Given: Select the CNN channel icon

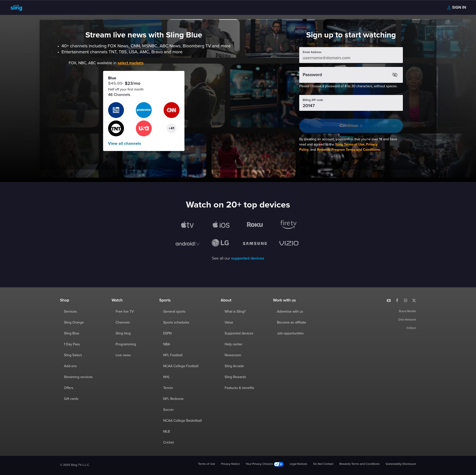Looking at the screenshot, I should point(172,110).
